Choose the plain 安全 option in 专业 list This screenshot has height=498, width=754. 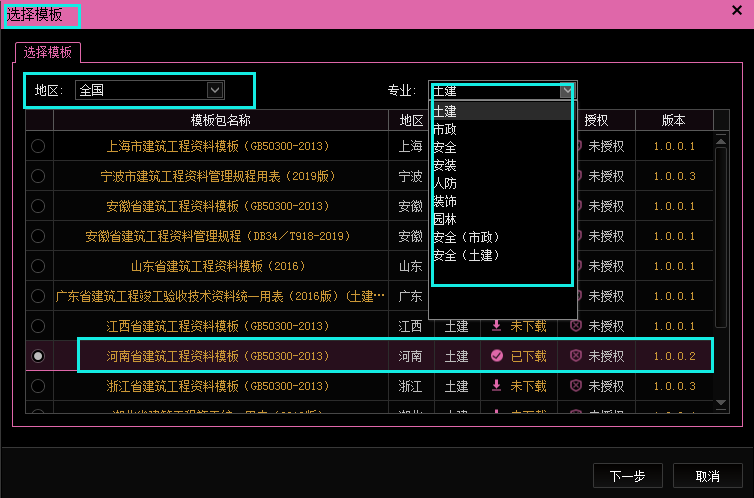pyautogui.click(x=503, y=147)
